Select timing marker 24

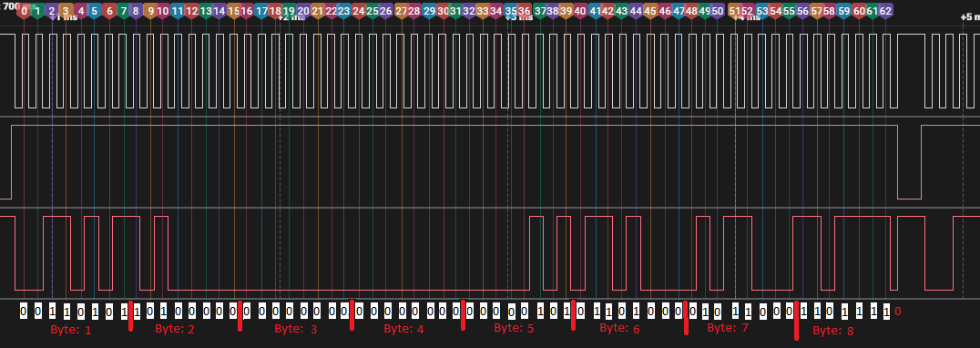pos(359,11)
